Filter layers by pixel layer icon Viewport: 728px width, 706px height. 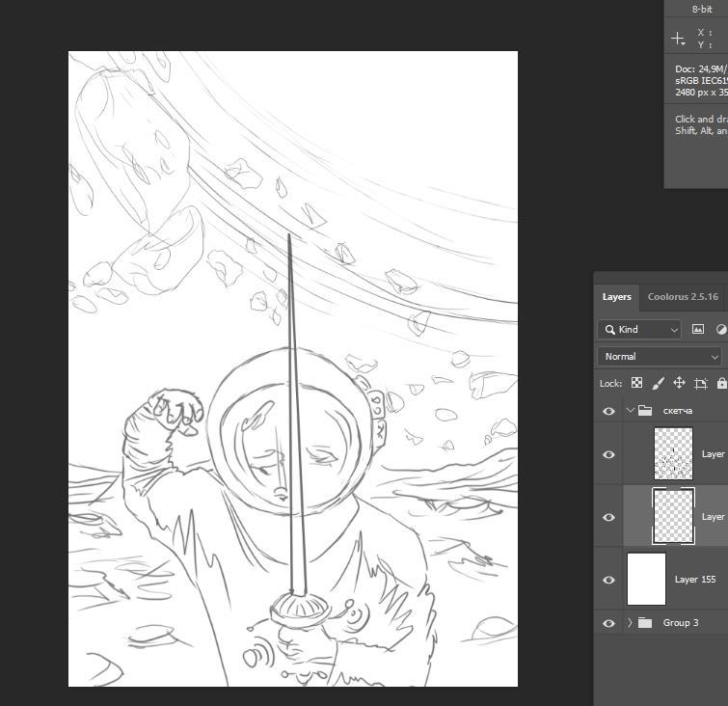click(698, 329)
